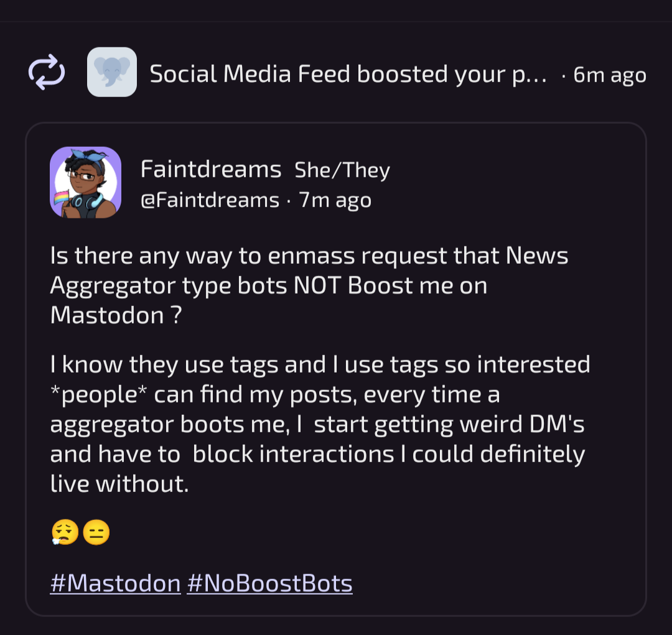Click the word "Mastodon ?" in the post body
672x635 pixels.
pos(116,315)
